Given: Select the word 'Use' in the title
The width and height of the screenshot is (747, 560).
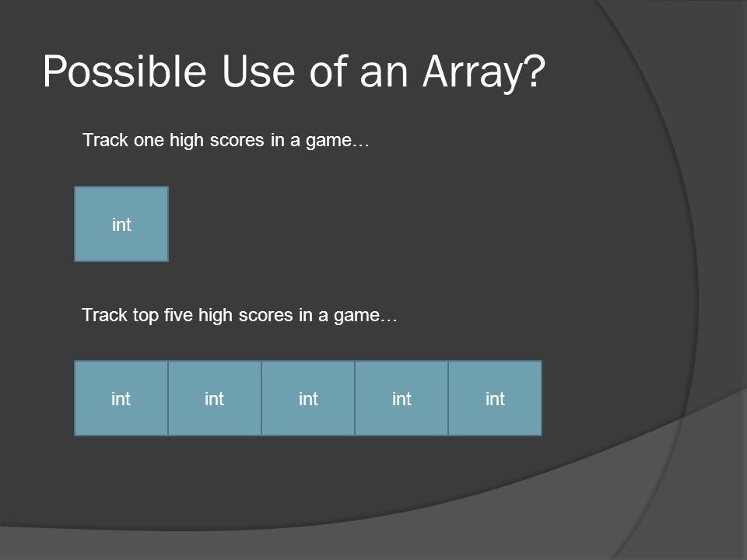Looking at the screenshot, I should (x=258, y=72).
